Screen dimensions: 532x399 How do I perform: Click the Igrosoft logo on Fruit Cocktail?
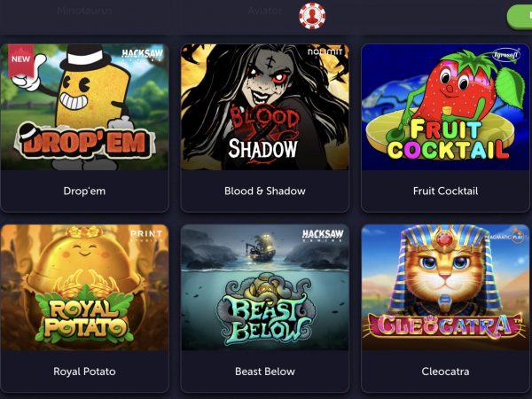pyautogui.click(x=506, y=55)
